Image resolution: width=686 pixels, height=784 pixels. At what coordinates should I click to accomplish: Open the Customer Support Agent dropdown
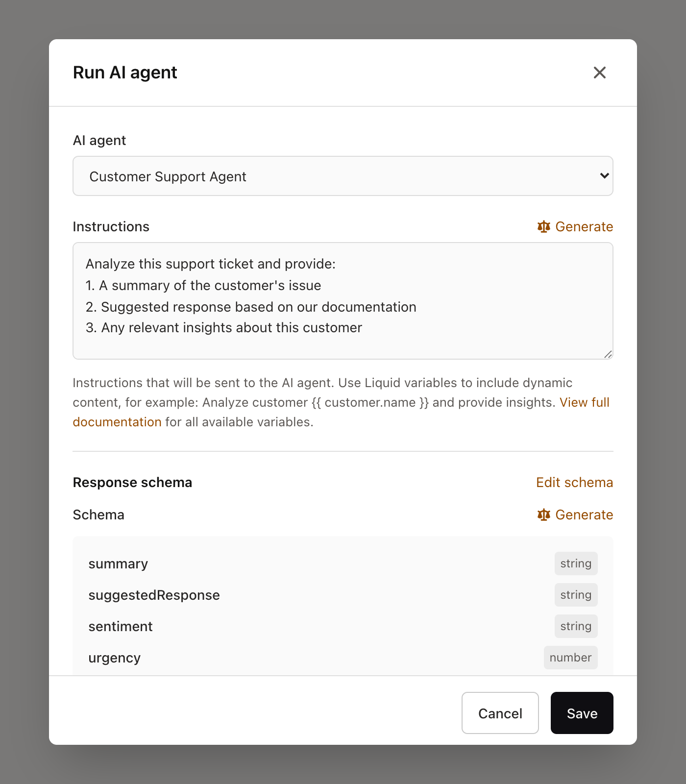[343, 175]
